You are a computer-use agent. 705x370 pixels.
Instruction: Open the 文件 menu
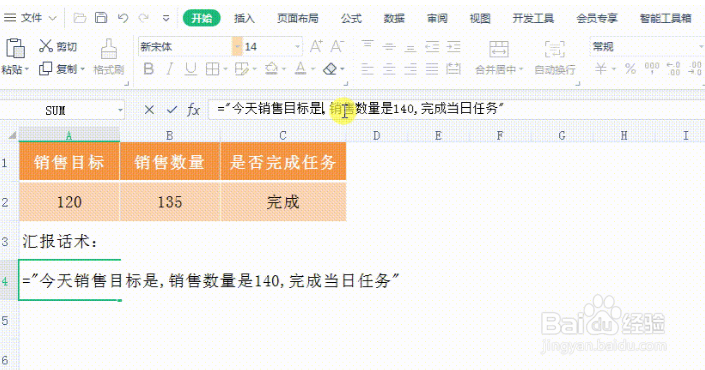pos(31,18)
